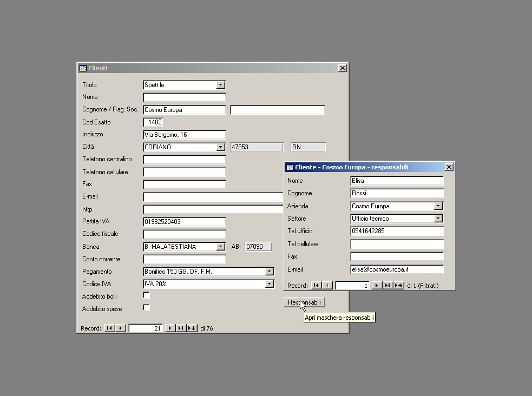Click the Nome field containing Elisa
Image resolution: width=532 pixels, height=396 pixels.
pos(397,181)
